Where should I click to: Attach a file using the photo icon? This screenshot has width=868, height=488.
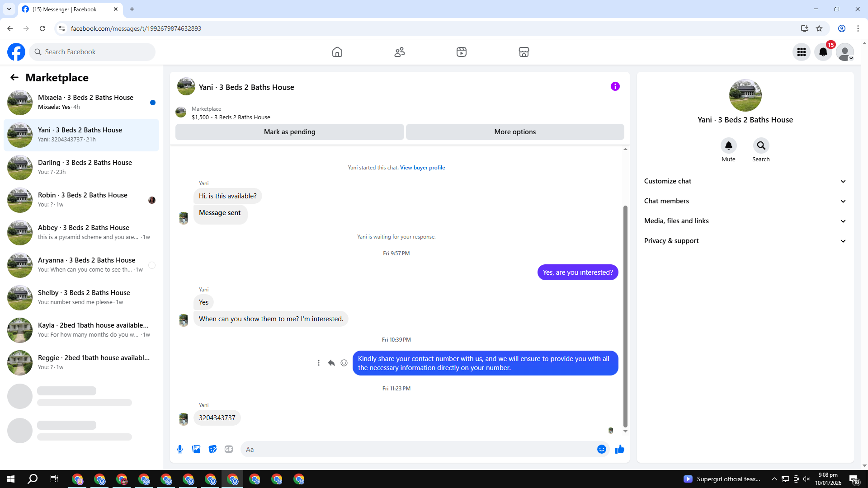196,449
